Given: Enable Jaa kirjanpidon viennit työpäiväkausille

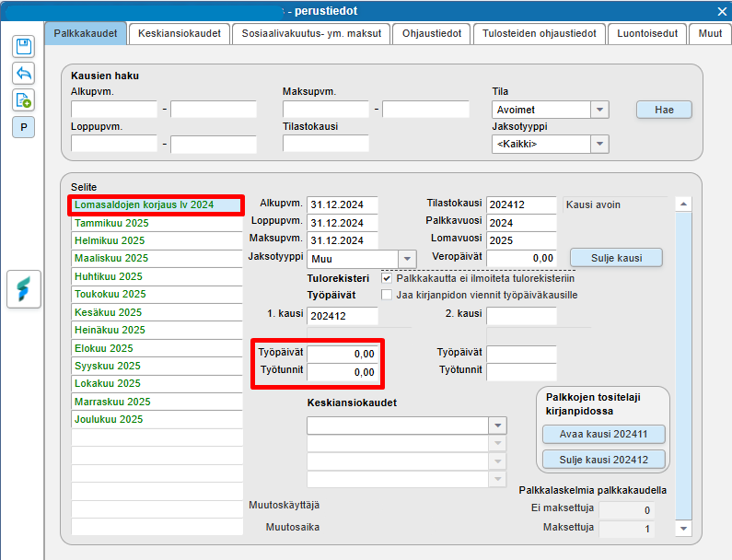Looking at the screenshot, I should coord(387,295).
